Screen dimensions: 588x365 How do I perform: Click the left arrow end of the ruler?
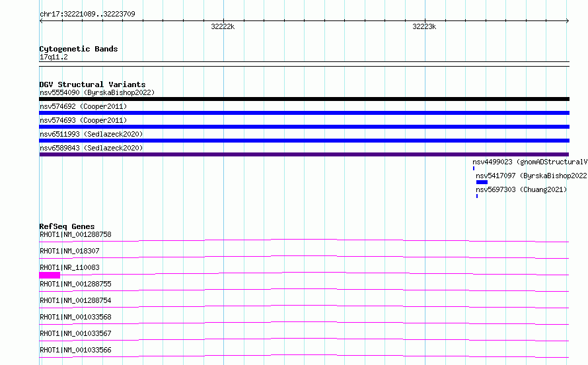coord(41,21)
